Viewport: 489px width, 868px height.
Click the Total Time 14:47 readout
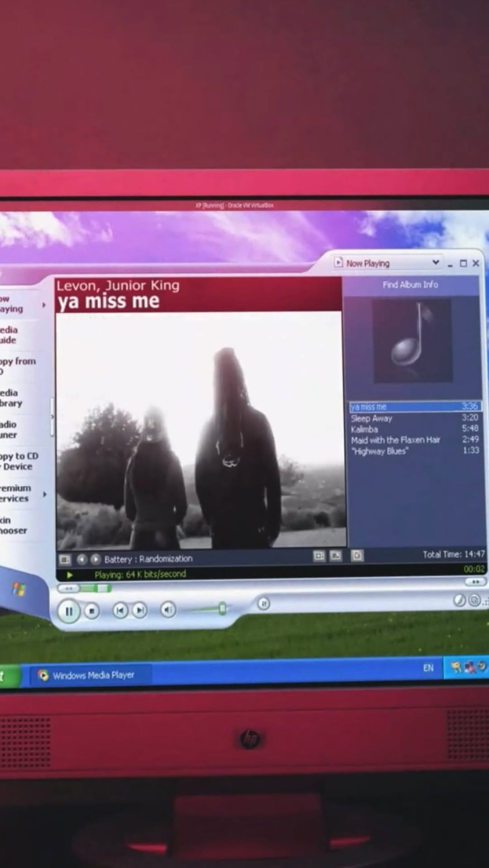454,554
